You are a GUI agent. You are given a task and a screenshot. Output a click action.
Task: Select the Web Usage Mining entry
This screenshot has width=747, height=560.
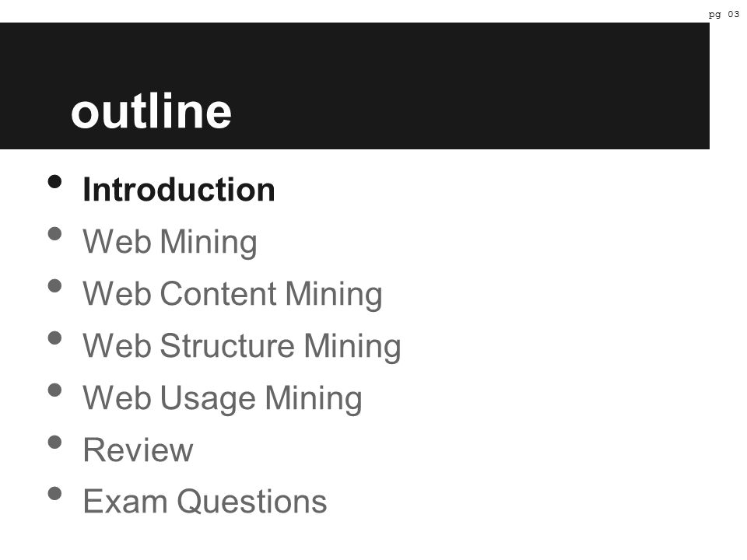[223, 399]
